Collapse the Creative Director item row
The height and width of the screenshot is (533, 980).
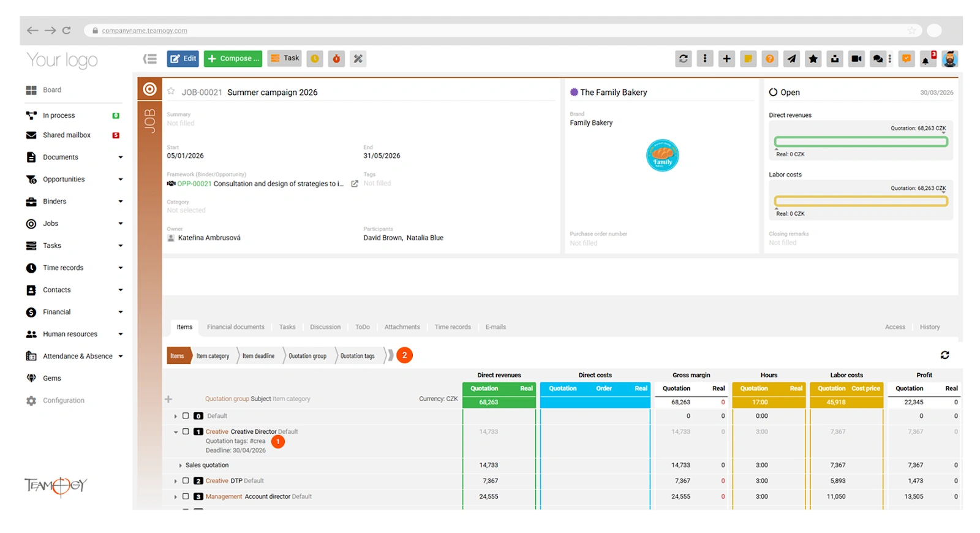coord(176,432)
